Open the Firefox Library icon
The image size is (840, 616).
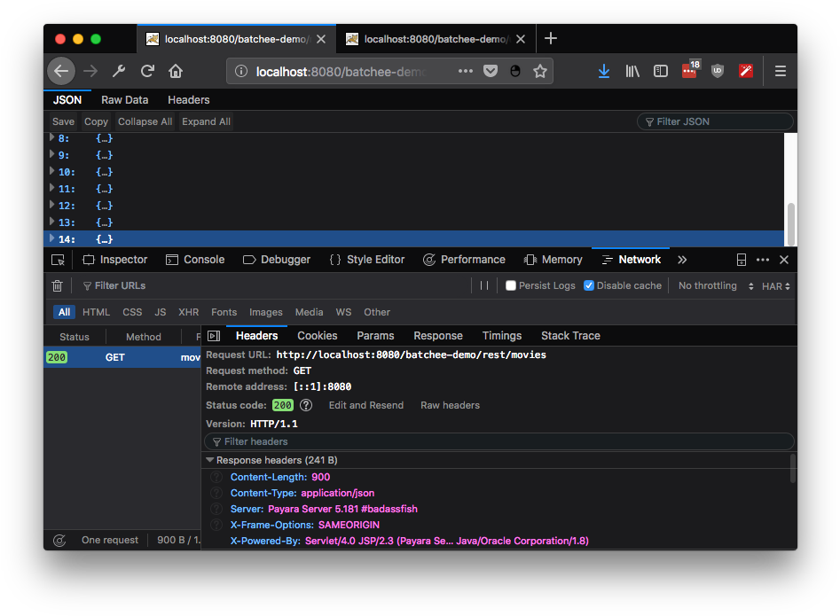tap(632, 70)
